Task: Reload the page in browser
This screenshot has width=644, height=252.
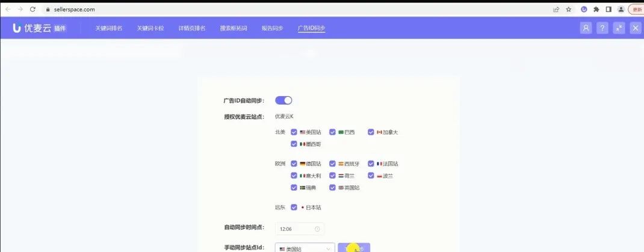Action: tap(33, 10)
